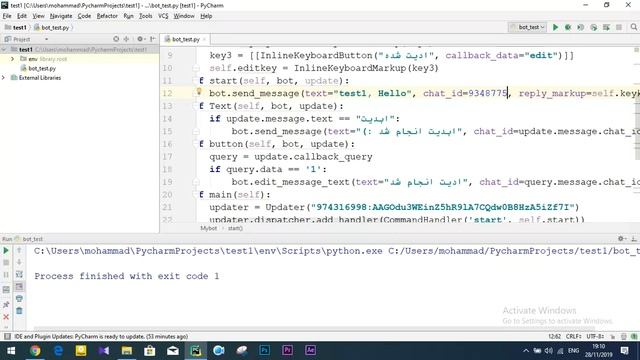Click Stop square in Run panel
640x360 pixels.
point(6,262)
